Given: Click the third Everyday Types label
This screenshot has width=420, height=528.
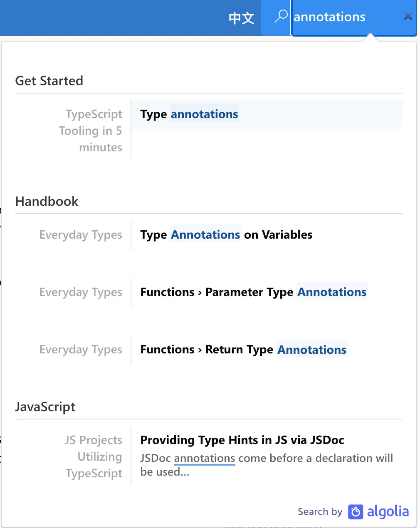Looking at the screenshot, I should click(81, 350).
